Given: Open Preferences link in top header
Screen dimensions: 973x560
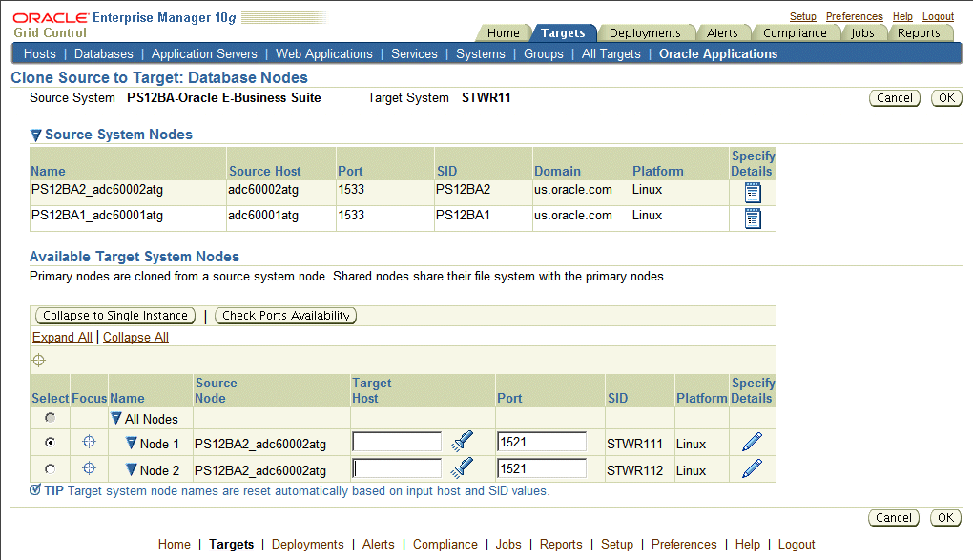Looking at the screenshot, I should click(x=854, y=17).
